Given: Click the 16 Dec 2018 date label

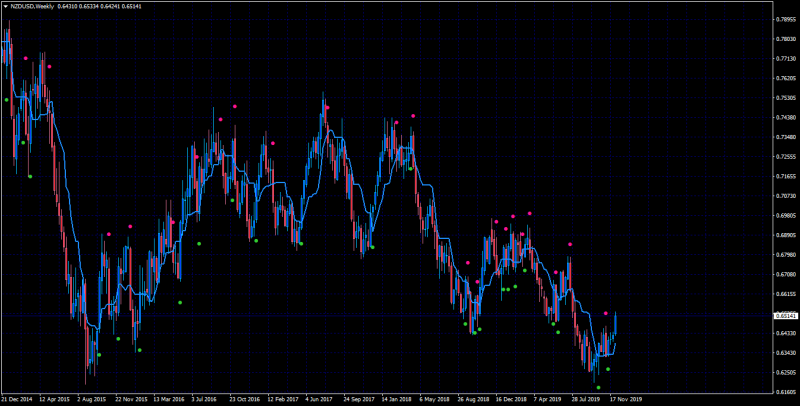Looking at the screenshot, I should click(512, 399).
